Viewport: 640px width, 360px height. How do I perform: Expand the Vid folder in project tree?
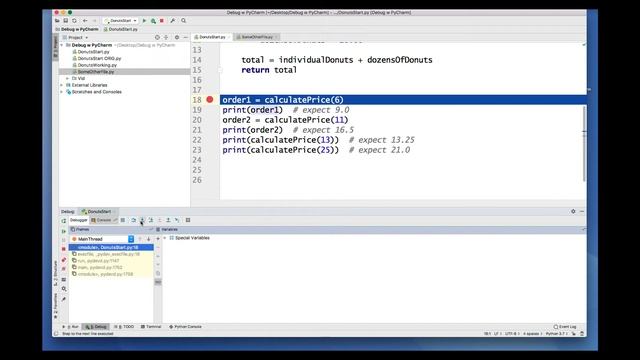pos(68,78)
